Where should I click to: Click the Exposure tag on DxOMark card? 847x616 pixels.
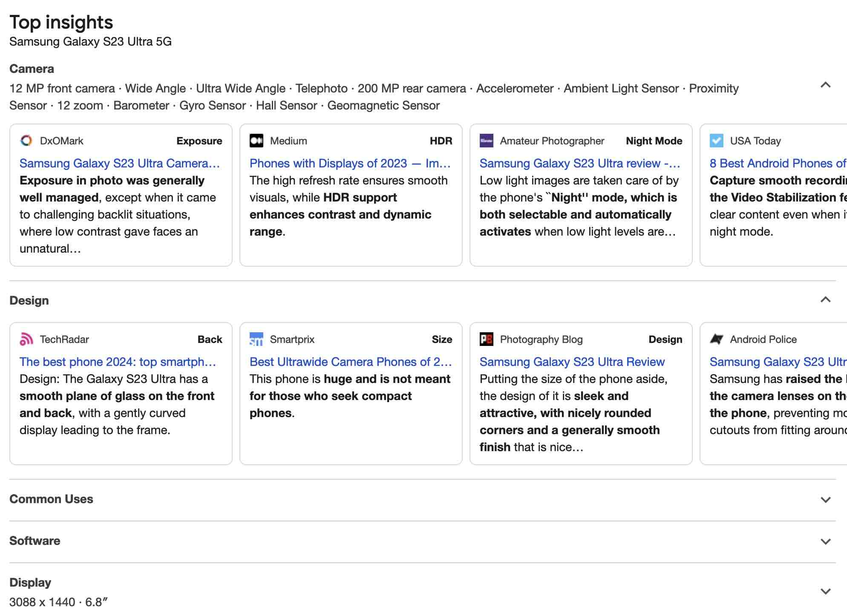click(x=199, y=141)
